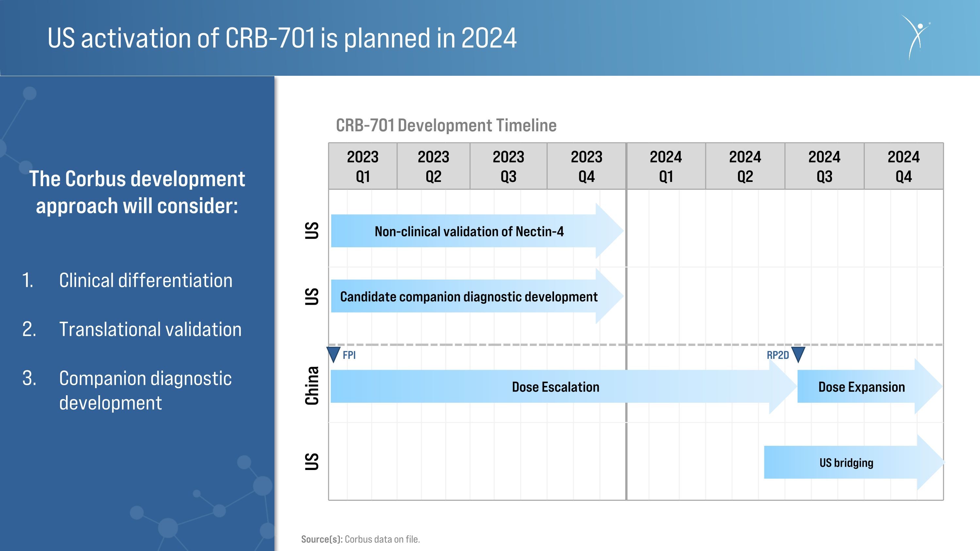Select the 2024 Q4 column header

[904, 166]
